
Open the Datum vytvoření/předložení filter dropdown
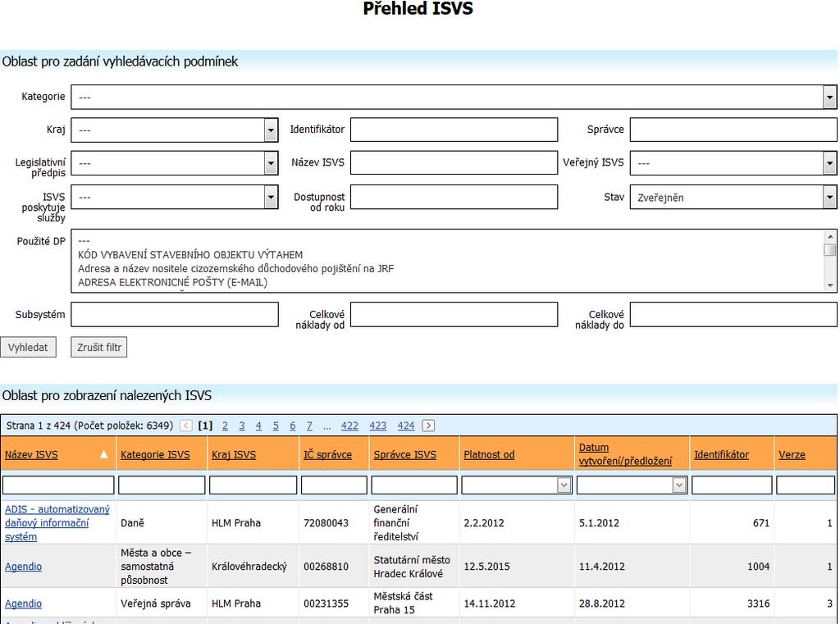coord(678,485)
